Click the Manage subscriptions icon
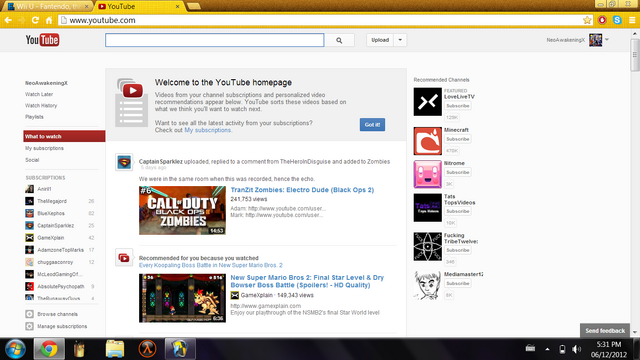Screen dimensions: 640x360 29,327
